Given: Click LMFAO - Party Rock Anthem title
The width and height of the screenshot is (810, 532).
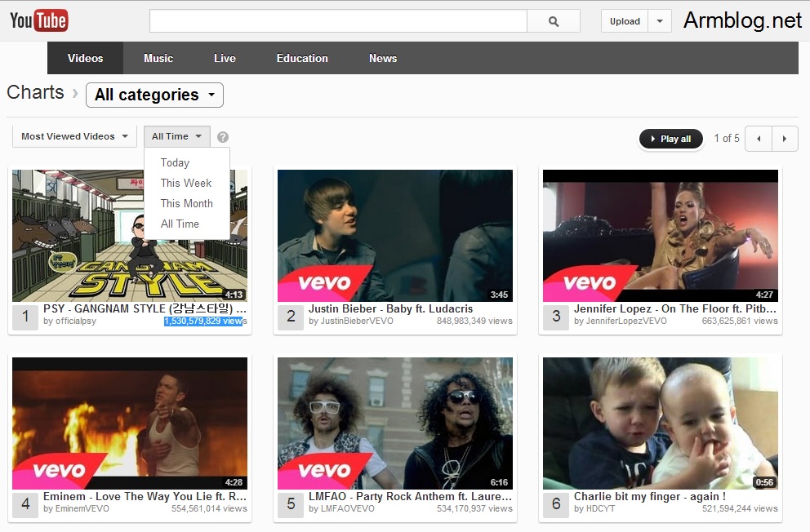Looking at the screenshot, I should [410, 496].
